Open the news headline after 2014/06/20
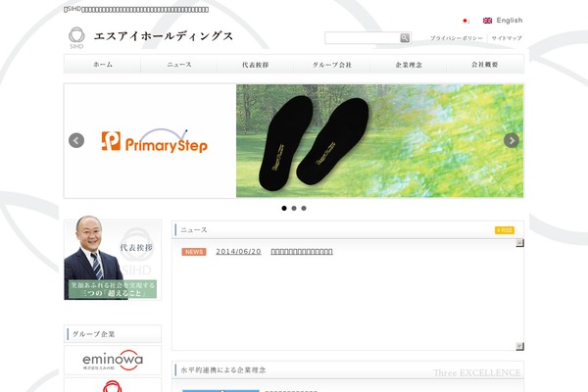This screenshot has width=588, height=392. (302, 252)
